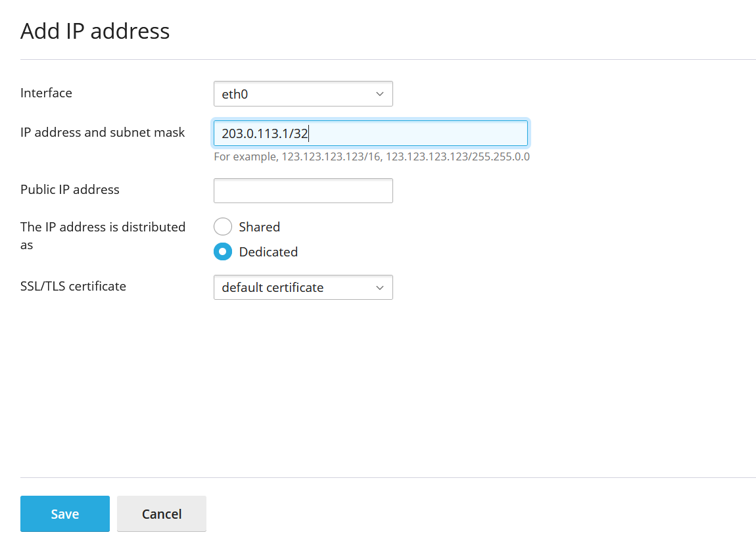Click the Add IP address heading
Screen dimensions: 756x547
tap(95, 30)
